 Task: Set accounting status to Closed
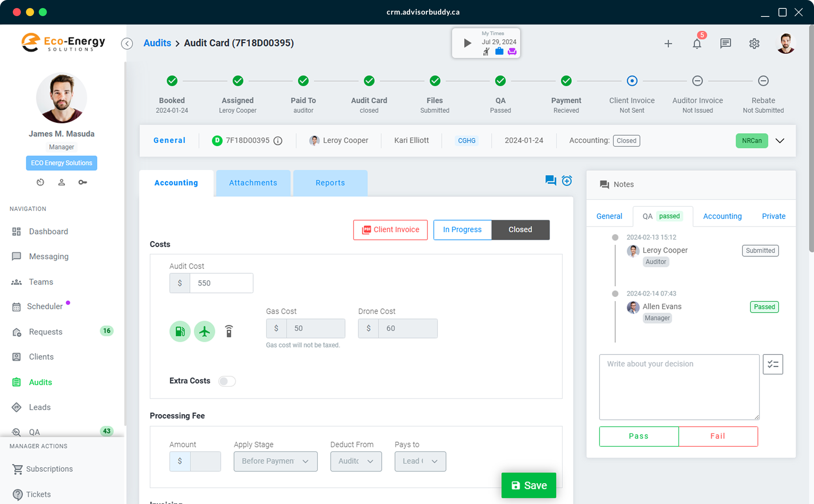click(x=520, y=230)
